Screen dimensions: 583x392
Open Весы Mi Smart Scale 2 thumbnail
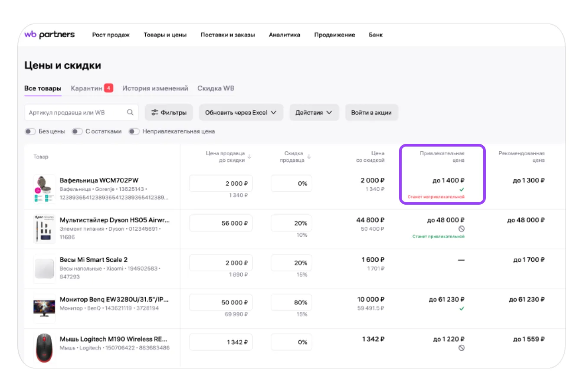tap(44, 268)
